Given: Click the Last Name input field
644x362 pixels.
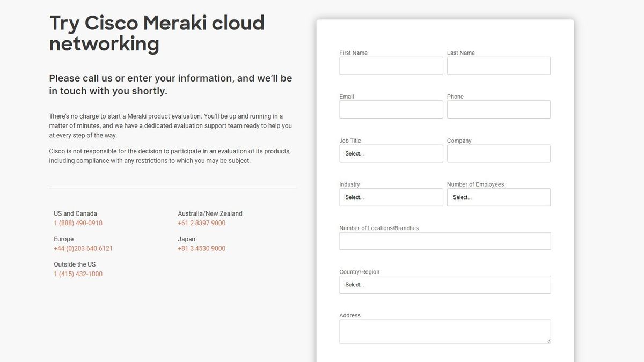Looking at the screenshot, I should pos(499,65).
